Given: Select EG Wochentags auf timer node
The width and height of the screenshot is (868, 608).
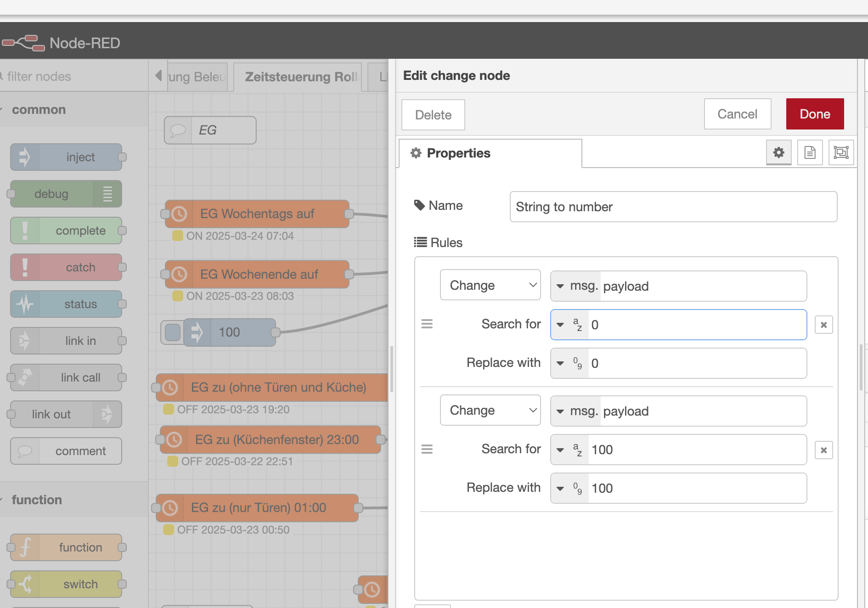Looking at the screenshot, I should coord(257,214).
